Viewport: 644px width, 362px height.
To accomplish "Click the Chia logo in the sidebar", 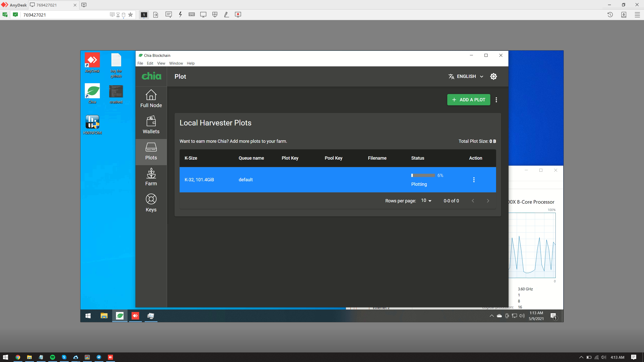I will (151, 76).
